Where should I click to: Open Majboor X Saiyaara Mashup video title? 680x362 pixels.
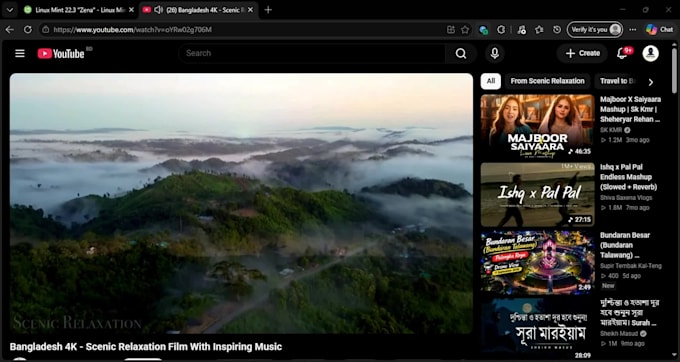(x=630, y=109)
